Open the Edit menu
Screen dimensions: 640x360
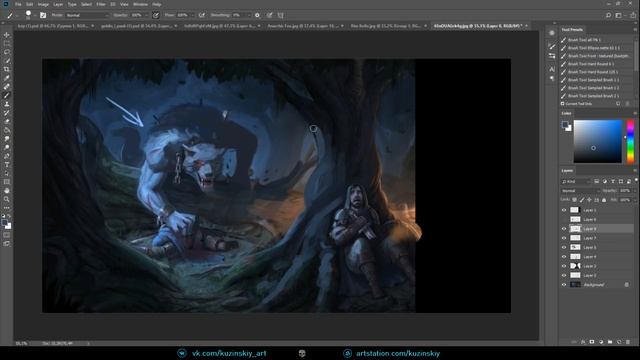tap(30, 4)
